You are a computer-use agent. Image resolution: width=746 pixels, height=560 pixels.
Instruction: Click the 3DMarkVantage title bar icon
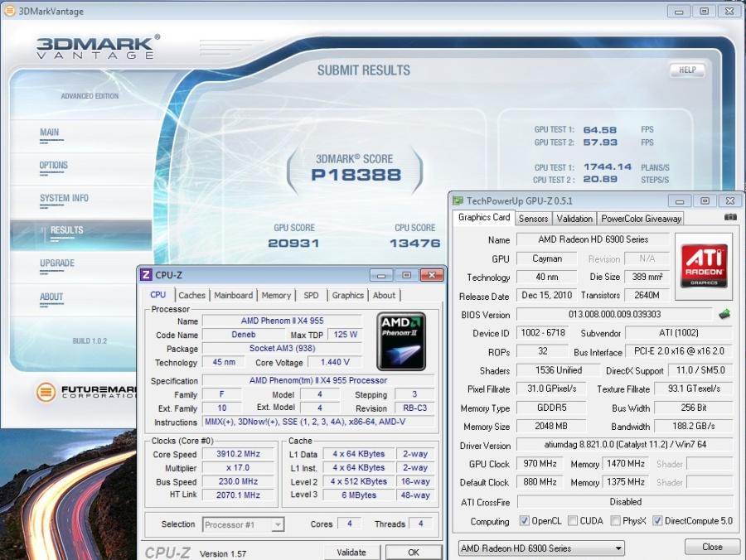tap(9, 11)
